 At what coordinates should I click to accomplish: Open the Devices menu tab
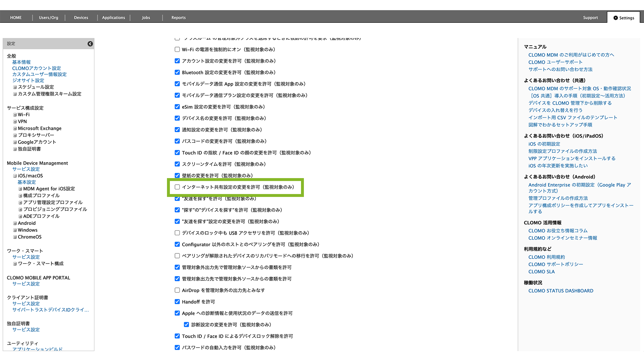(81, 18)
